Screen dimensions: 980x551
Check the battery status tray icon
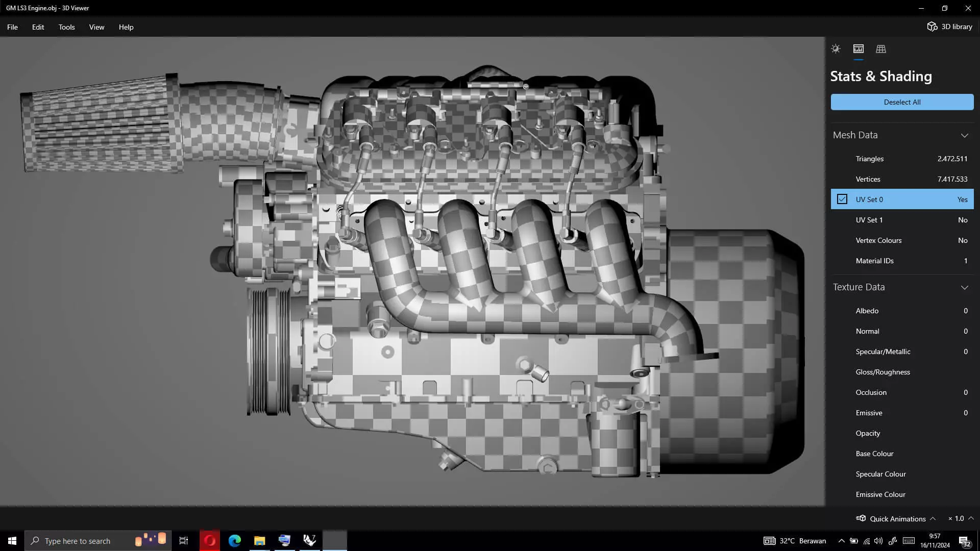854,541
